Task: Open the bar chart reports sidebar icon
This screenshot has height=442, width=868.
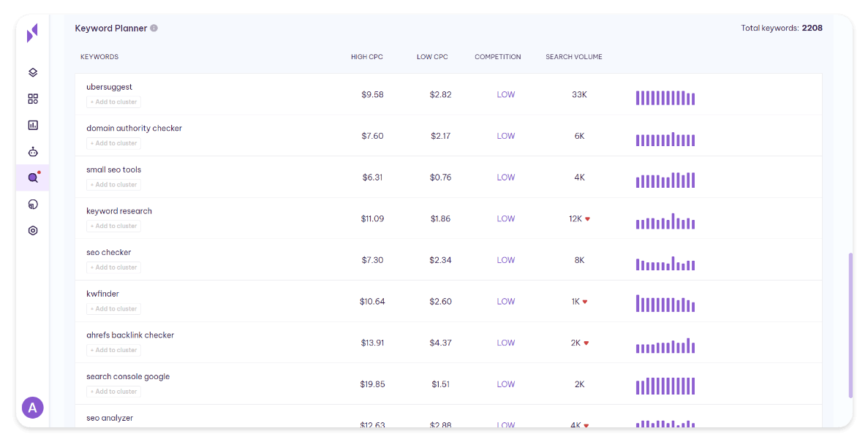Action: pyautogui.click(x=33, y=125)
